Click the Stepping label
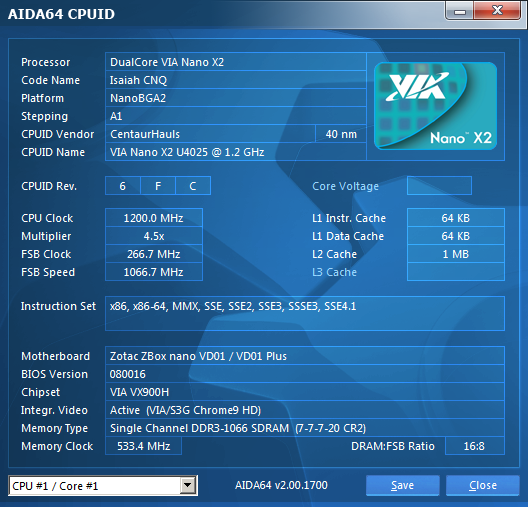This screenshot has height=507, width=528. point(44,116)
